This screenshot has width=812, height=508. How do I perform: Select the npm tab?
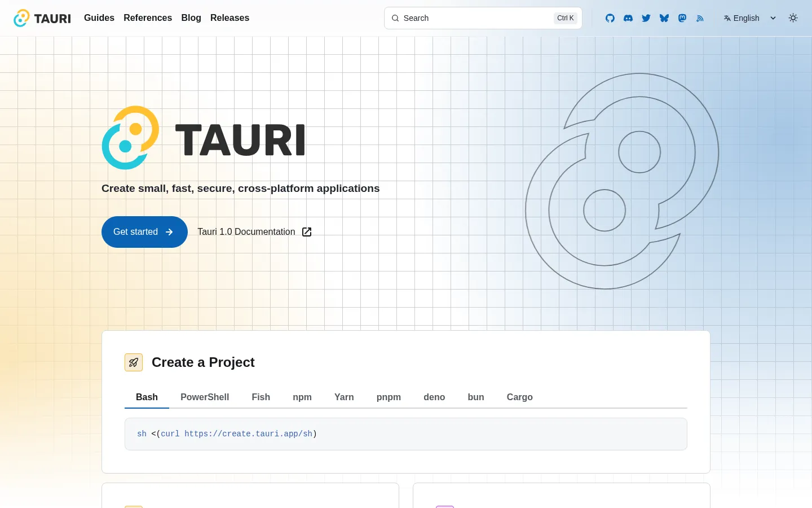point(302,397)
